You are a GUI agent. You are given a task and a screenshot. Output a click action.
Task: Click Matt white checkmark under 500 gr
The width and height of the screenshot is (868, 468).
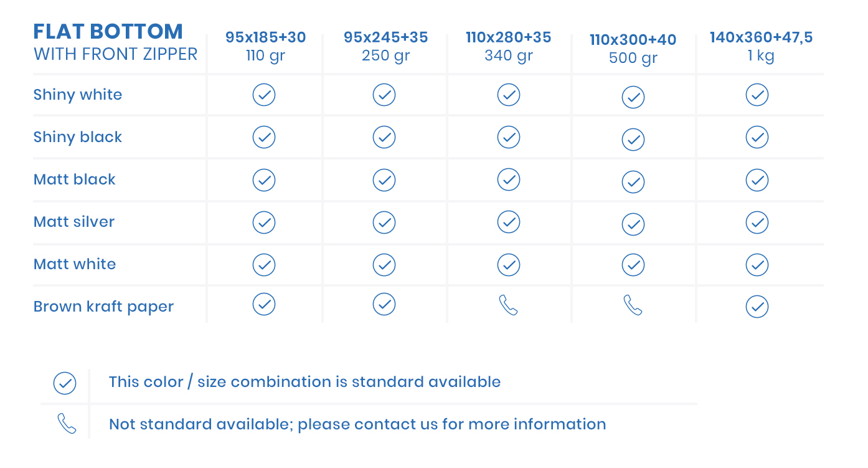(x=633, y=265)
